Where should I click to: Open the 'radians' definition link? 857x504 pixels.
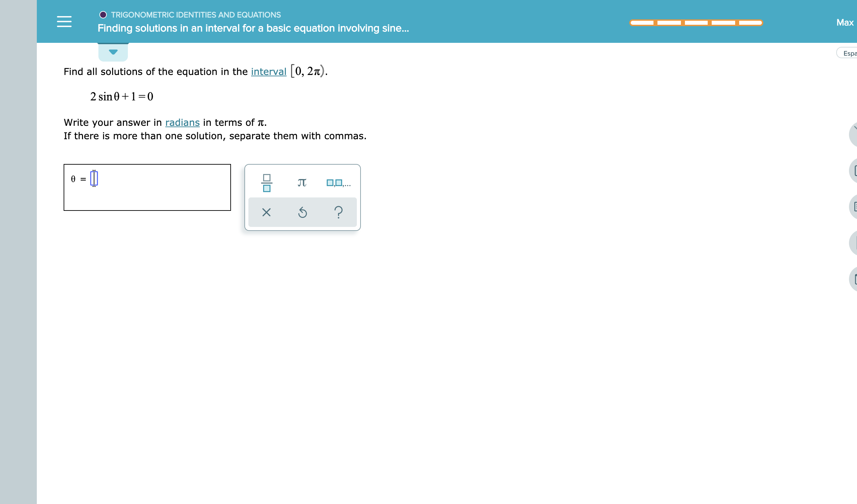[182, 122]
